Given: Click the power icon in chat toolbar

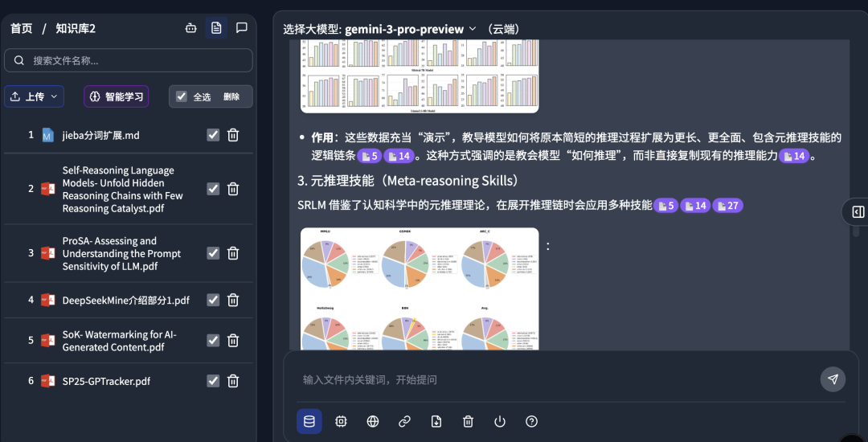Looking at the screenshot, I should point(500,422).
